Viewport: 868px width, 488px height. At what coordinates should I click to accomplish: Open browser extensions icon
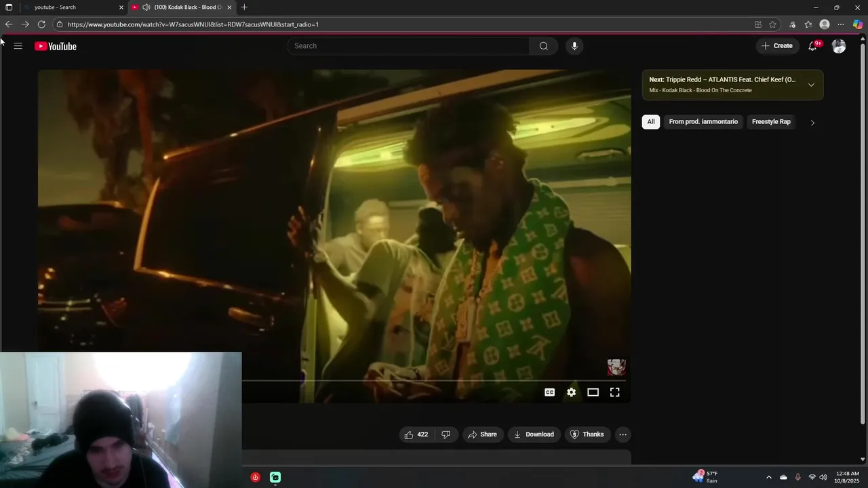[x=792, y=24]
